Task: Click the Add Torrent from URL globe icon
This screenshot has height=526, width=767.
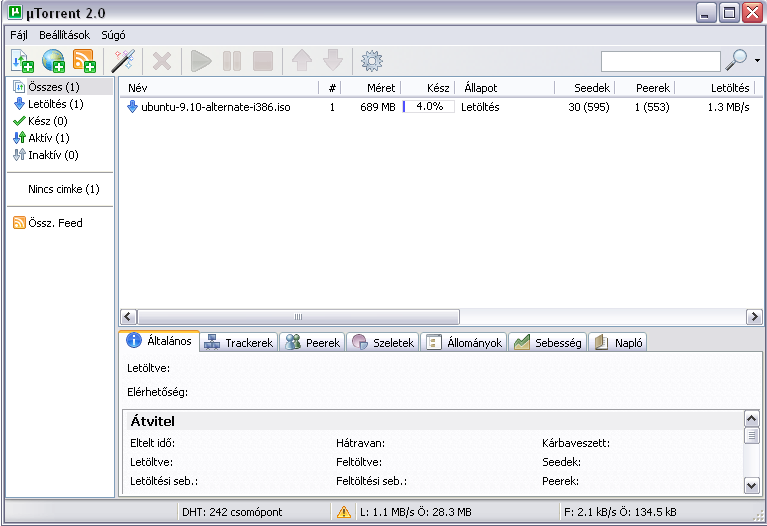Action: (x=53, y=61)
